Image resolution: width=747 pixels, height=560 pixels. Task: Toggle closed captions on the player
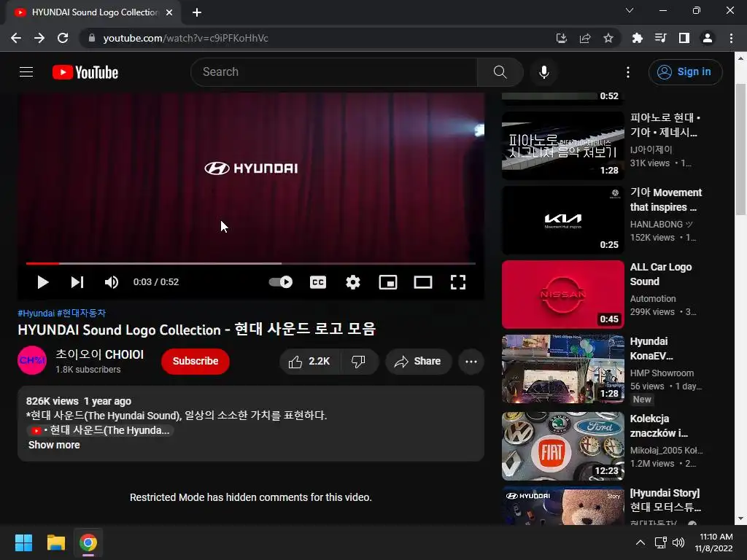tap(318, 282)
